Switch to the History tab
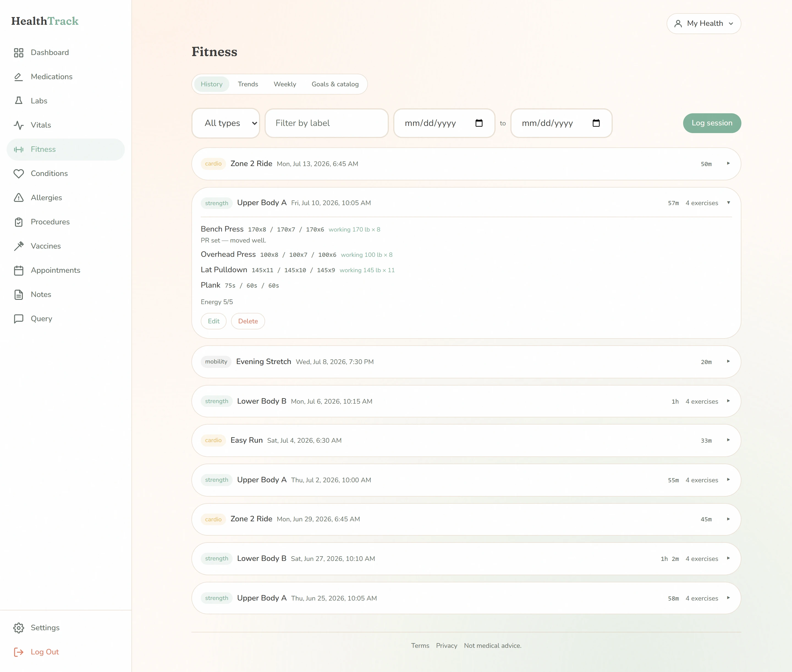Viewport: 792px width, 672px height. pos(211,84)
